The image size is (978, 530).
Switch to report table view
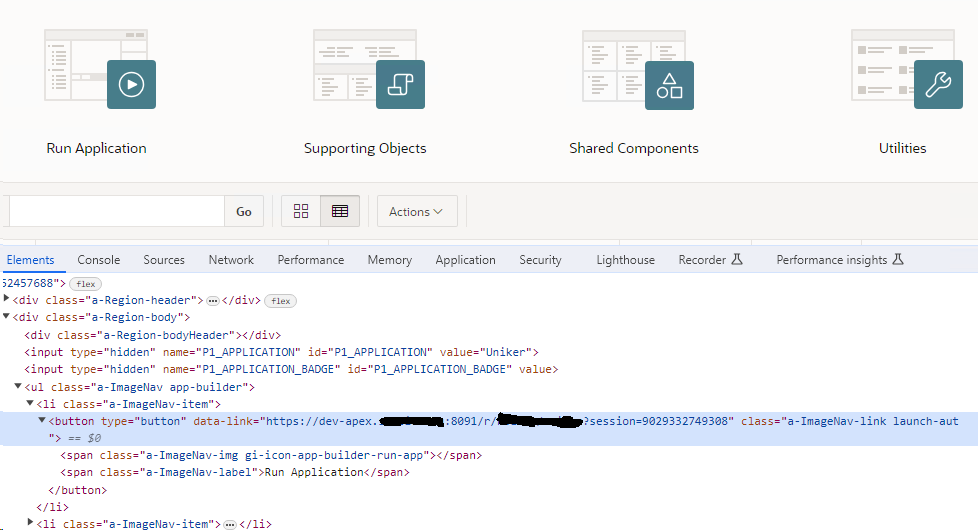pyautogui.click(x=340, y=211)
